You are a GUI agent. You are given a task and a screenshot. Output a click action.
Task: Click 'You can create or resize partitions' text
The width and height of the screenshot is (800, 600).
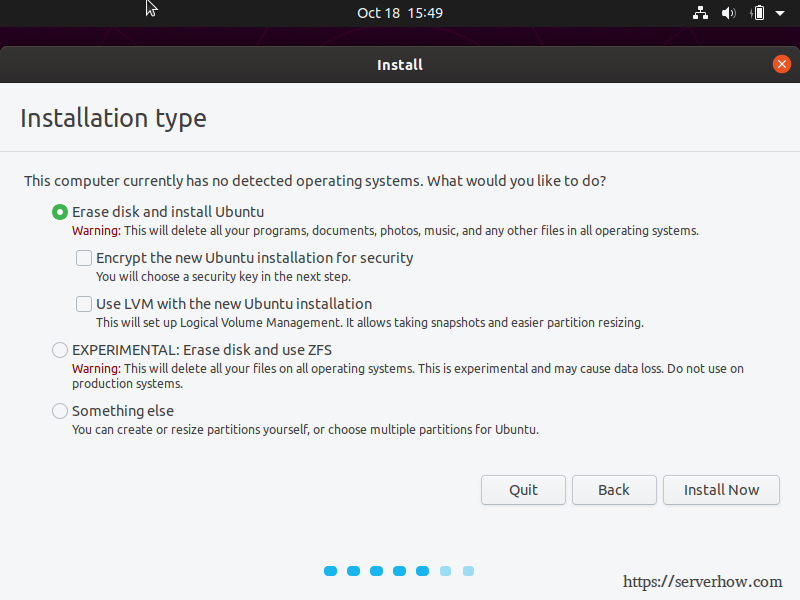tap(305, 430)
